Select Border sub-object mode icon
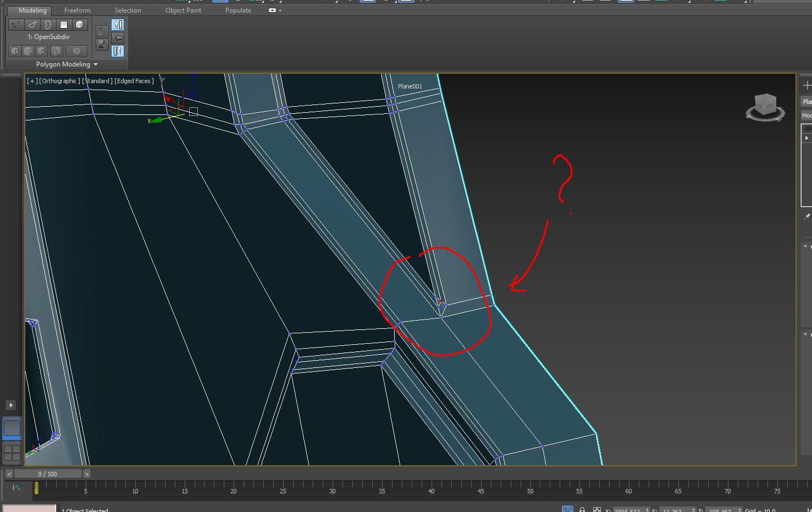Image resolution: width=812 pixels, height=512 pixels. click(x=48, y=25)
